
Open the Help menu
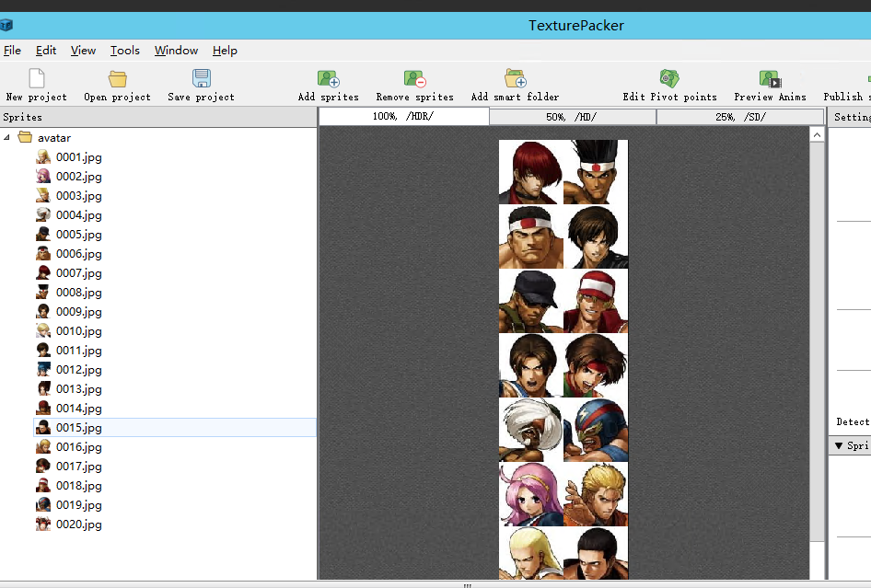[x=225, y=51]
